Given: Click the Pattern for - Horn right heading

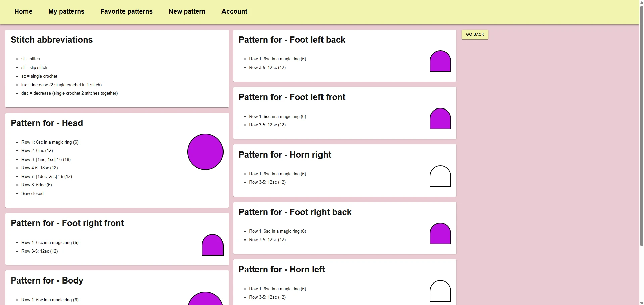Looking at the screenshot, I should click(x=285, y=155).
